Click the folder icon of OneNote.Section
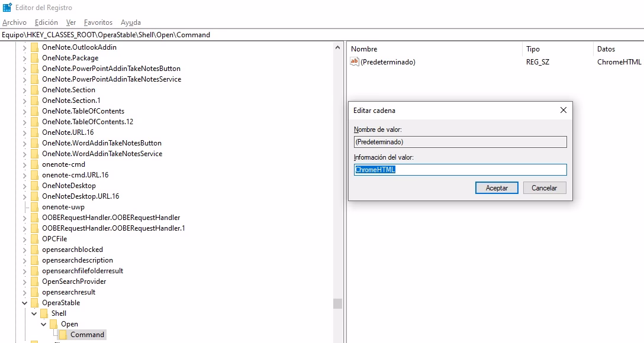The height and width of the screenshot is (343, 644). point(34,90)
